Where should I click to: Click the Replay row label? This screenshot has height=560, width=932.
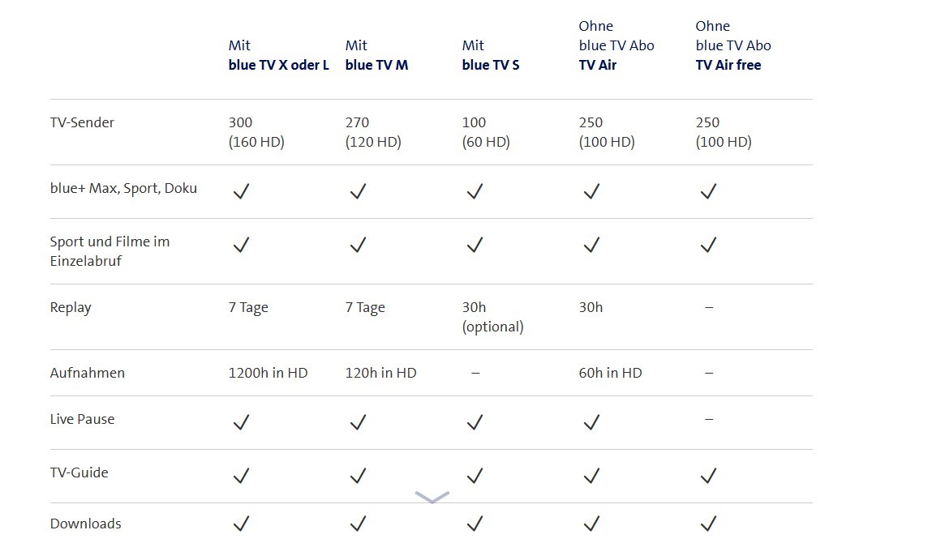pyautogui.click(x=71, y=308)
